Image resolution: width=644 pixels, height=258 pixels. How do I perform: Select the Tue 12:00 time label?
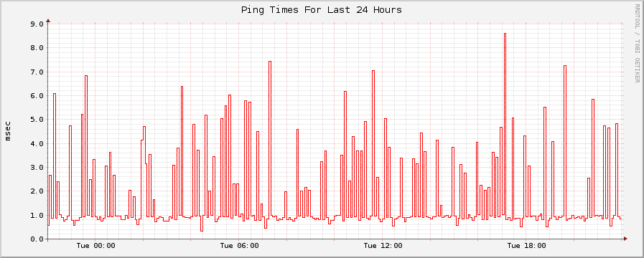tap(383, 246)
